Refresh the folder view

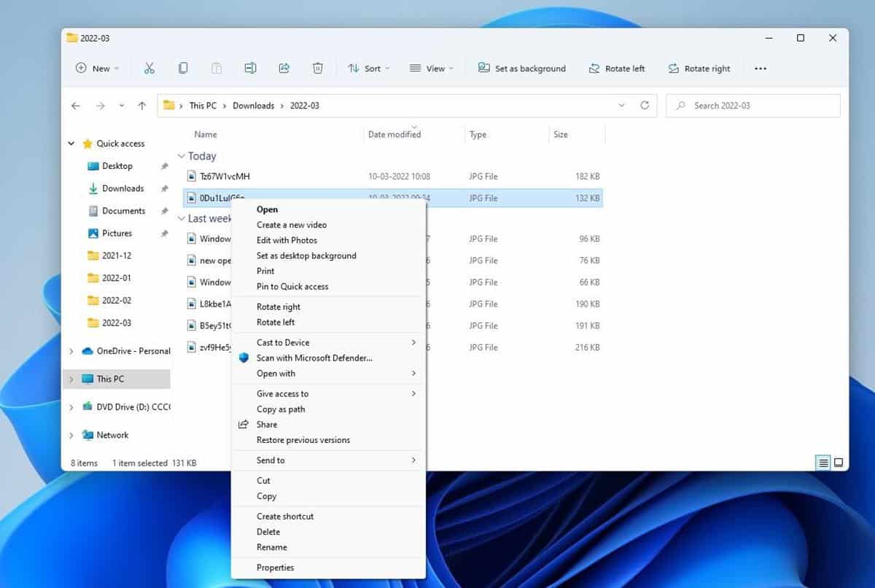[x=645, y=105]
